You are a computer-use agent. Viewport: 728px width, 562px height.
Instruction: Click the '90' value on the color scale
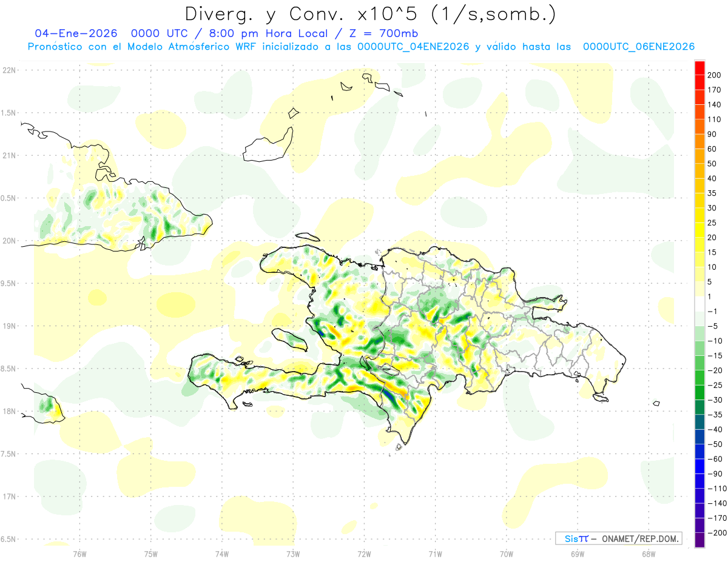point(712,135)
